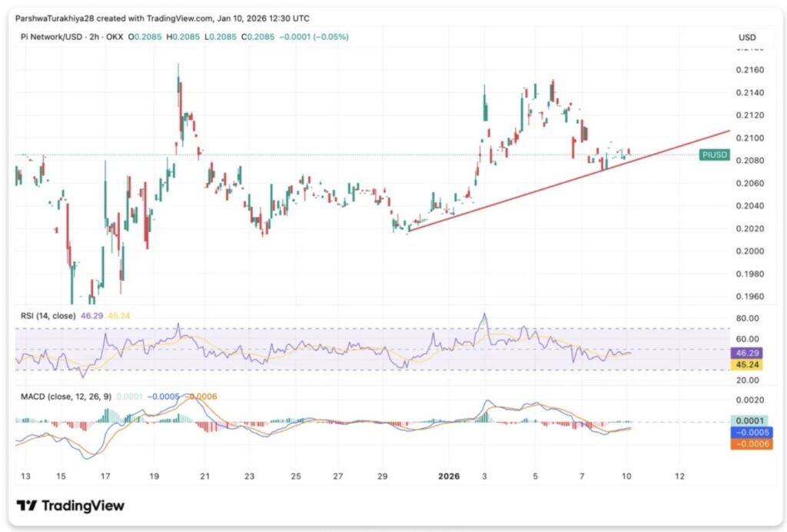
Task: Click the date 21 on time axis
Action: [204, 476]
